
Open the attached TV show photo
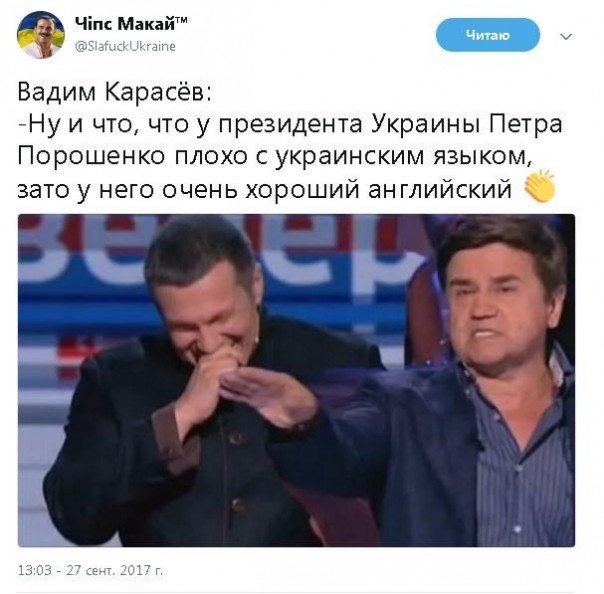click(296, 380)
